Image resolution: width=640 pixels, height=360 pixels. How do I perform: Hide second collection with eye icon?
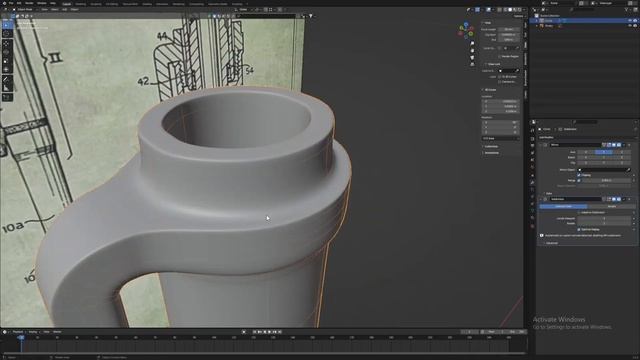point(630,26)
